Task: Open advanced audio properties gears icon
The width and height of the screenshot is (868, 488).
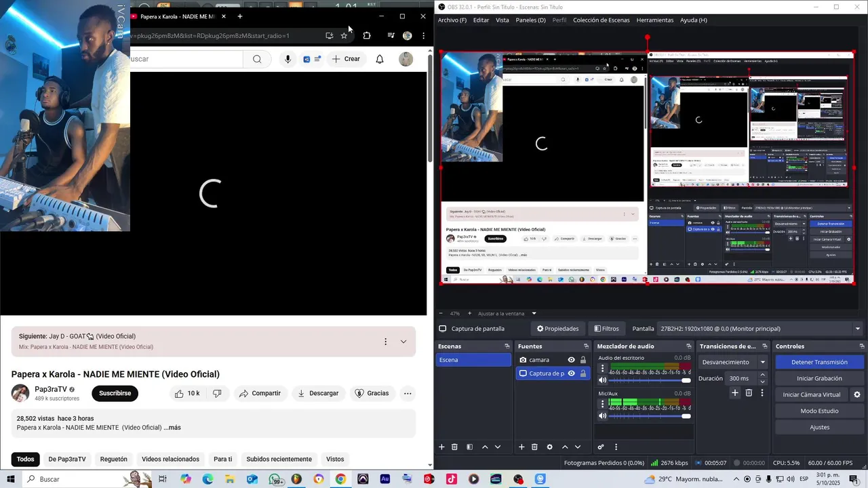Action: click(601, 447)
